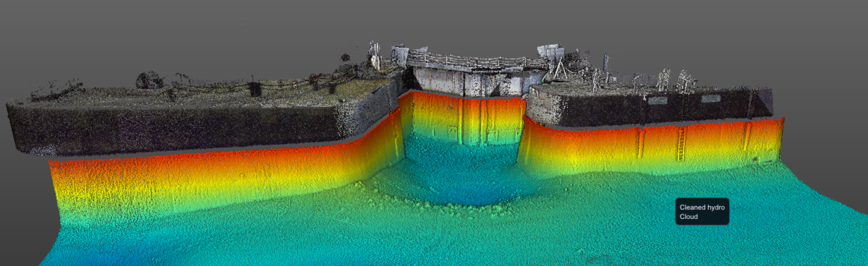The width and height of the screenshot is (868, 266).
Task: Select the rectangular plate on right grey wall
Action: (658, 100)
